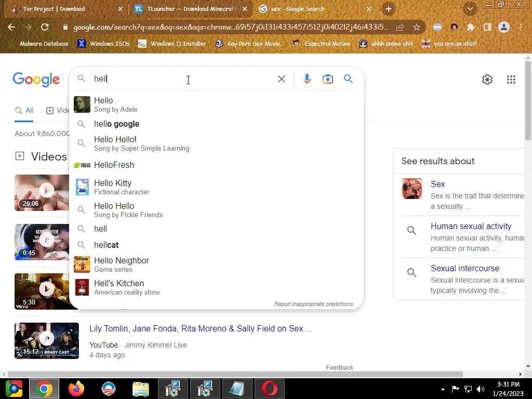
Task: Open the Human sexual activity link
Action: coord(471,226)
